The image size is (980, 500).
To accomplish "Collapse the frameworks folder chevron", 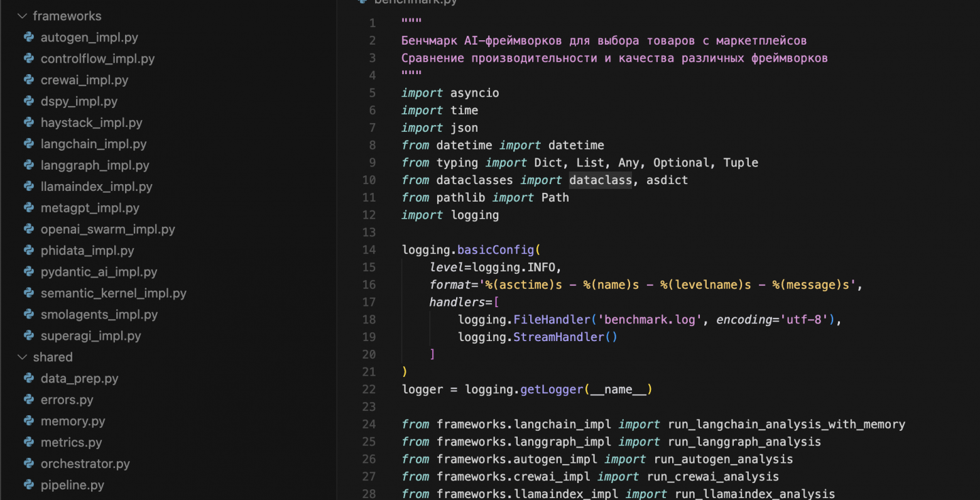I will (23, 16).
